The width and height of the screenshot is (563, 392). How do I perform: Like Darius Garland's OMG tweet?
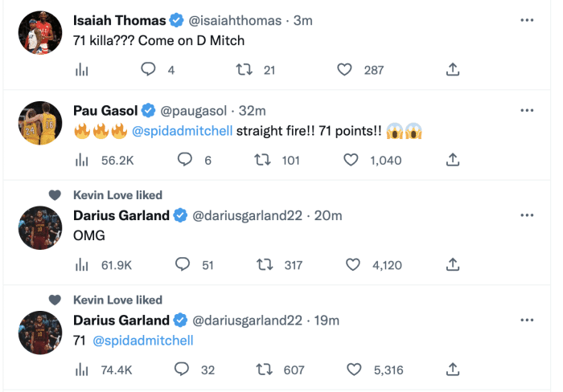[354, 264]
